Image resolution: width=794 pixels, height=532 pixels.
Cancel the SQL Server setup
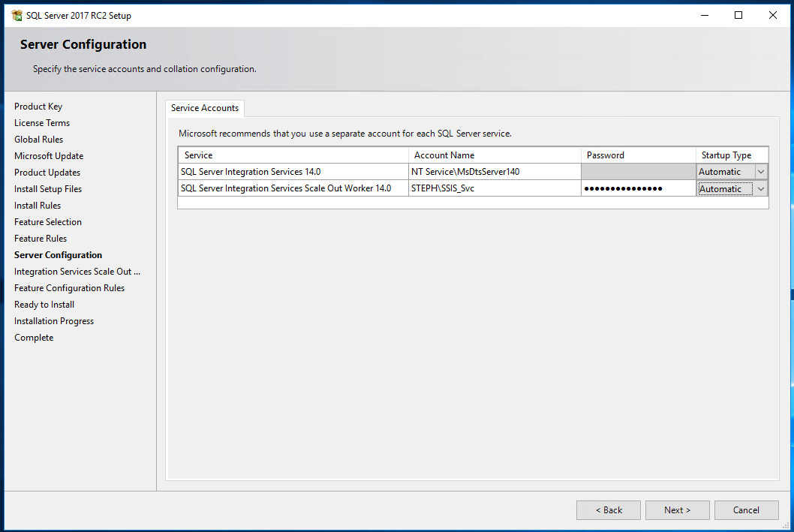click(746, 509)
